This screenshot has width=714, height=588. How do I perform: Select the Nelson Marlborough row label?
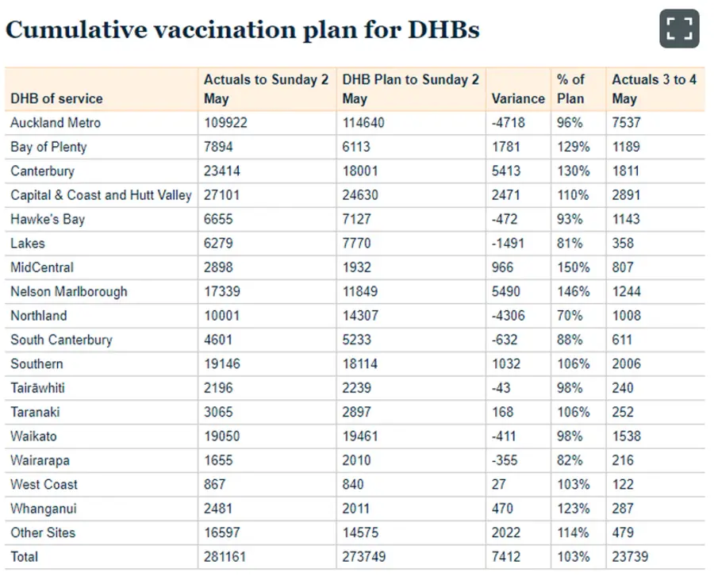69,292
